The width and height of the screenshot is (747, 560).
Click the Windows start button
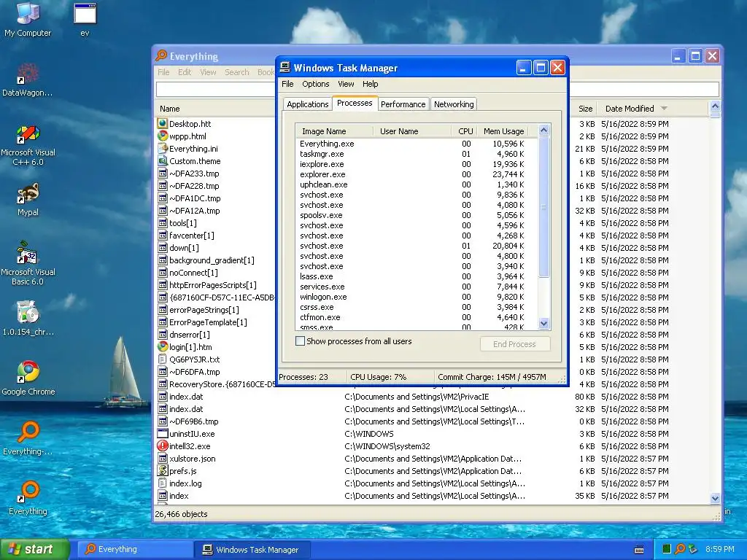[x=34, y=550]
